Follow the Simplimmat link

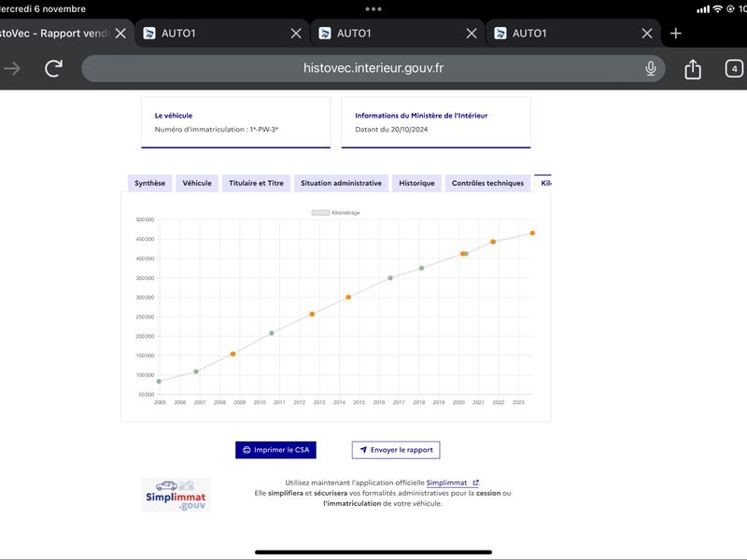(x=452, y=483)
